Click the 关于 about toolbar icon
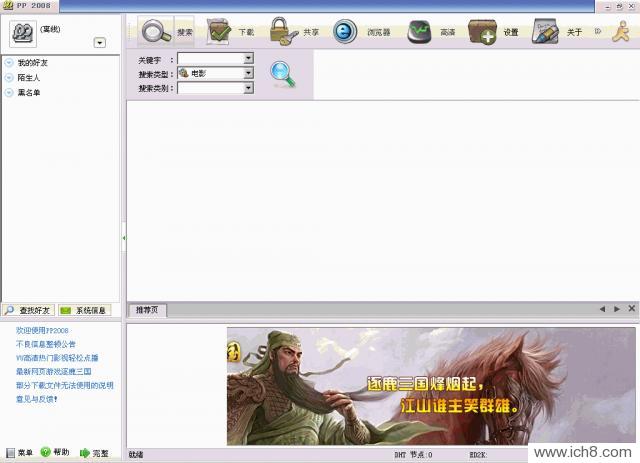Viewport: 640px width, 463px height. 545,31
